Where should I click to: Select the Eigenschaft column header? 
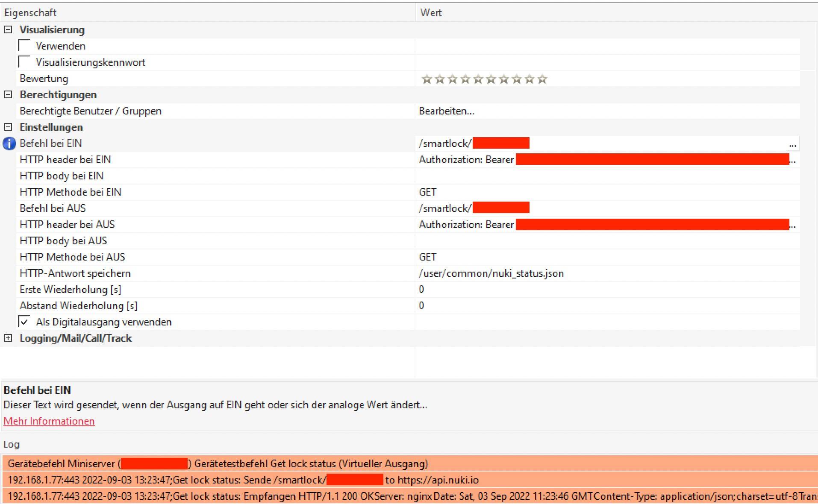click(208, 12)
